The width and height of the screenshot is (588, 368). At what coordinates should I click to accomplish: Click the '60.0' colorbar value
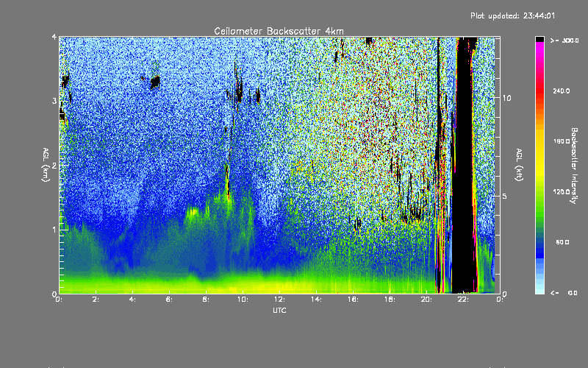coord(562,242)
